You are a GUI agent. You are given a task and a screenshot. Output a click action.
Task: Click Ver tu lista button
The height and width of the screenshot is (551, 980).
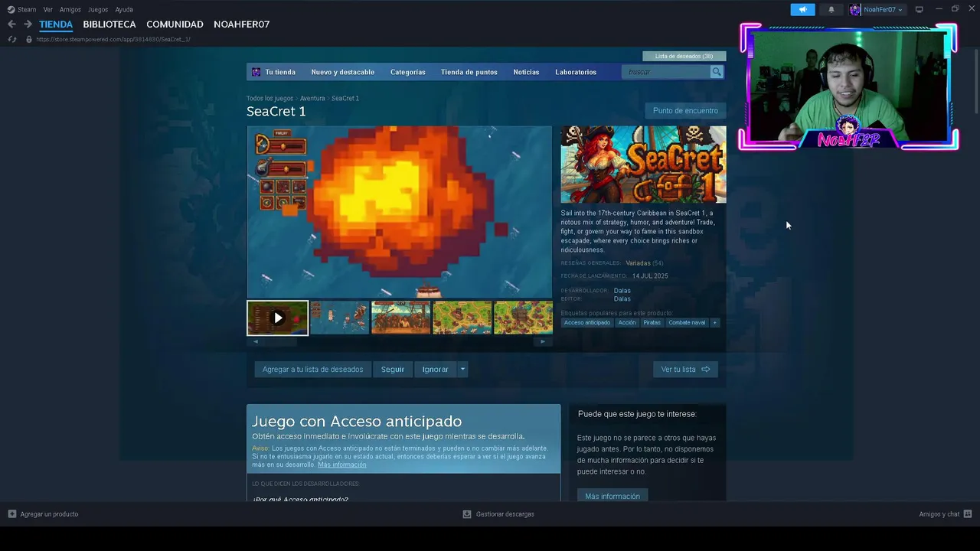tap(685, 369)
